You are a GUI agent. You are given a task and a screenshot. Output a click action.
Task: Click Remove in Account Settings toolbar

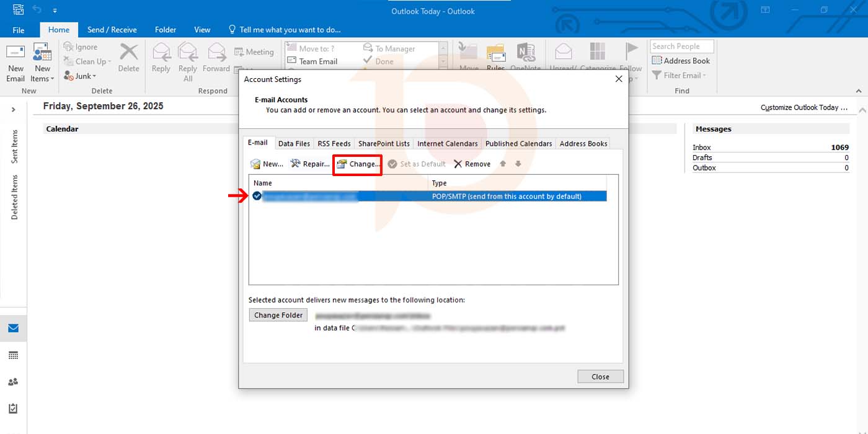click(x=472, y=164)
